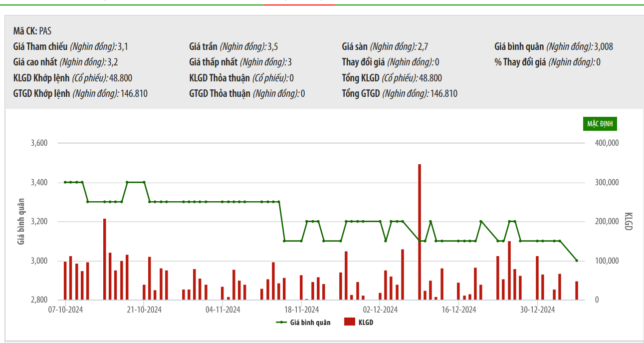This screenshot has width=644, height=343.
Task: Click the rightmost red volume bar
Action: tap(577, 291)
